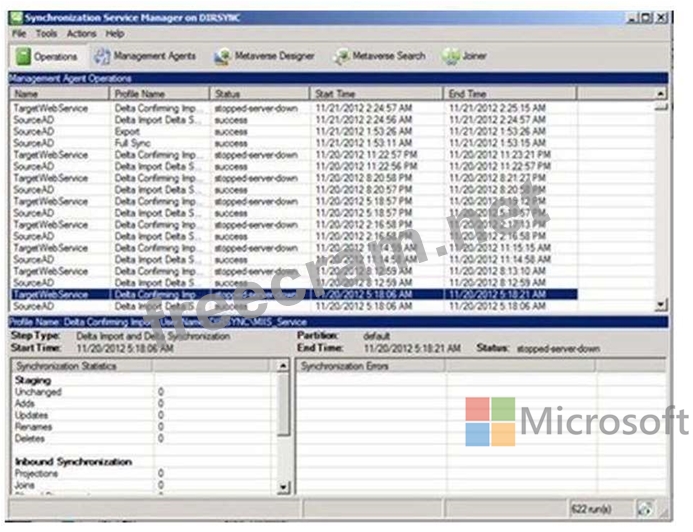Click the status bar icon beside 622 run(s)
Image resolution: width=693 pixels, height=532 pixels.
tap(647, 508)
